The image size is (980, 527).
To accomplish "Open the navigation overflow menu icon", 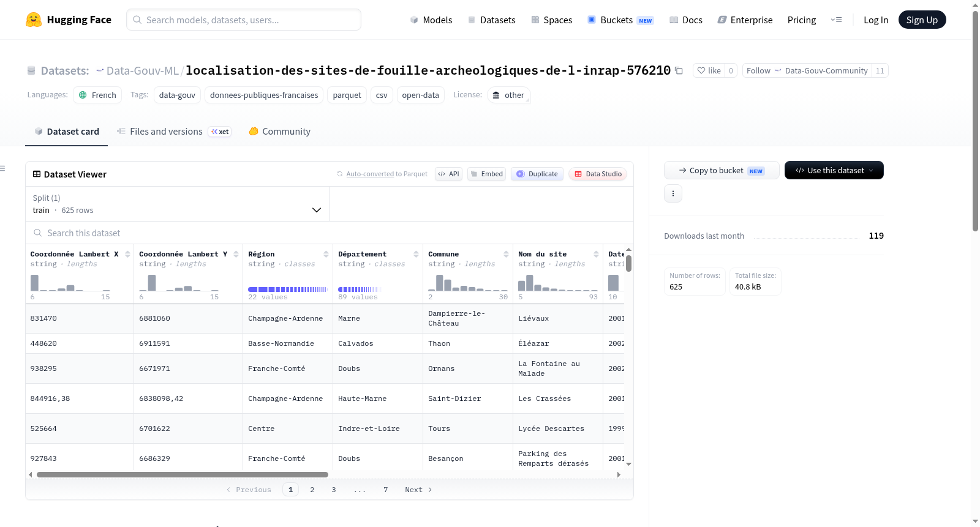I will (836, 20).
